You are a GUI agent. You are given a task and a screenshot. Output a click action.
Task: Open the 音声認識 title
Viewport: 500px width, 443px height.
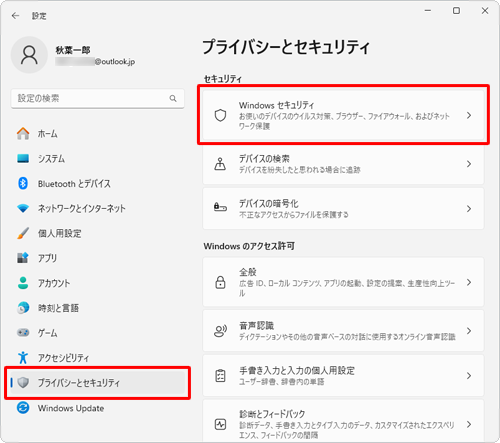[256, 325]
